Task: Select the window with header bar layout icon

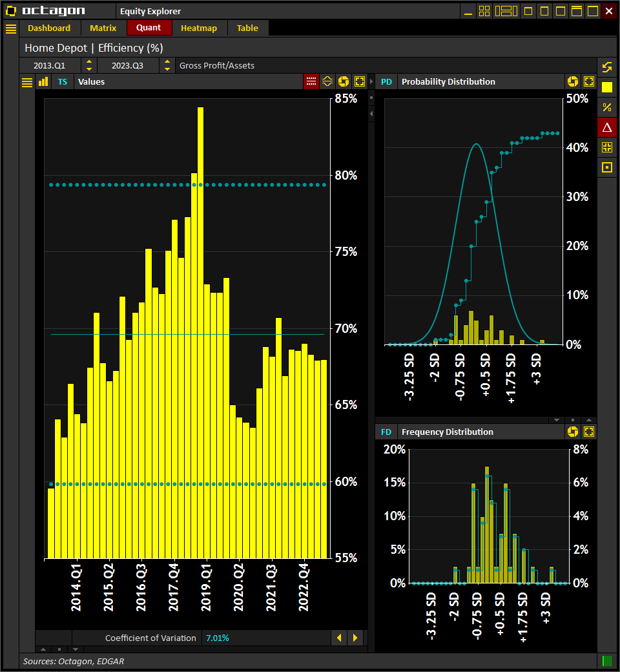Action: 577,11
